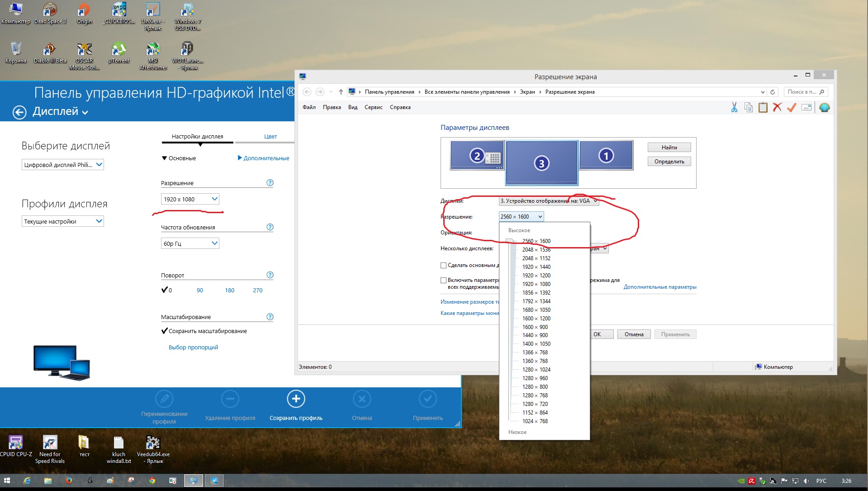868x491 pixels.
Task: Open the 1920 x 1080 resolution dropdown
Action: [x=190, y=199]
